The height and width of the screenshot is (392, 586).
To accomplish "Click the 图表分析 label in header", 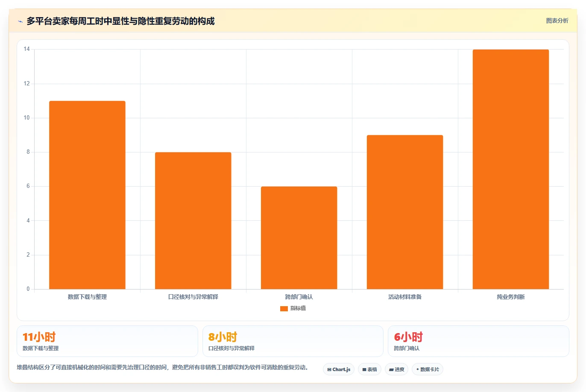I will point(557,20).
